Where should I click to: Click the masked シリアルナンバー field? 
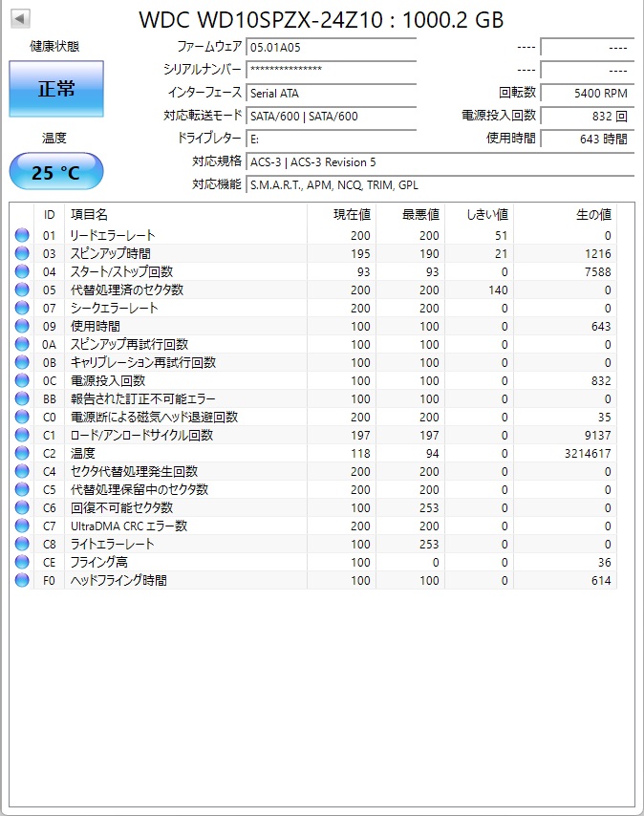331,70
